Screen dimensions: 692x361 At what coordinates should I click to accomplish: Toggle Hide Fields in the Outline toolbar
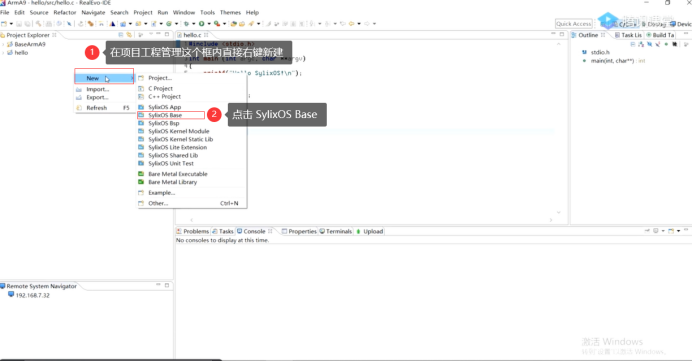point(649,44)
